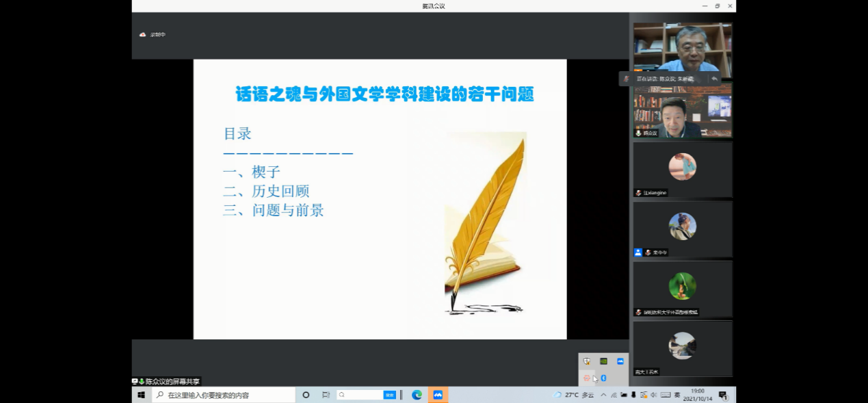Open the notification center
This screenshot has height=403, width=868.
[723, 395]
